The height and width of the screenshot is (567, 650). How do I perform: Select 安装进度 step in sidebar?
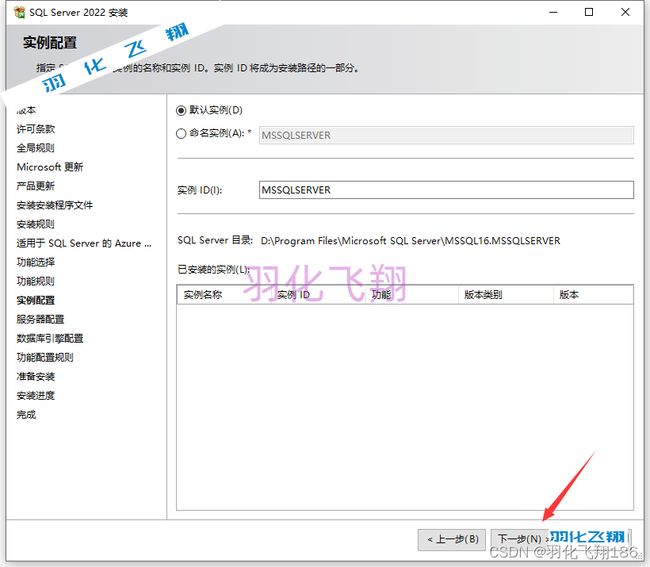point(36,396)
